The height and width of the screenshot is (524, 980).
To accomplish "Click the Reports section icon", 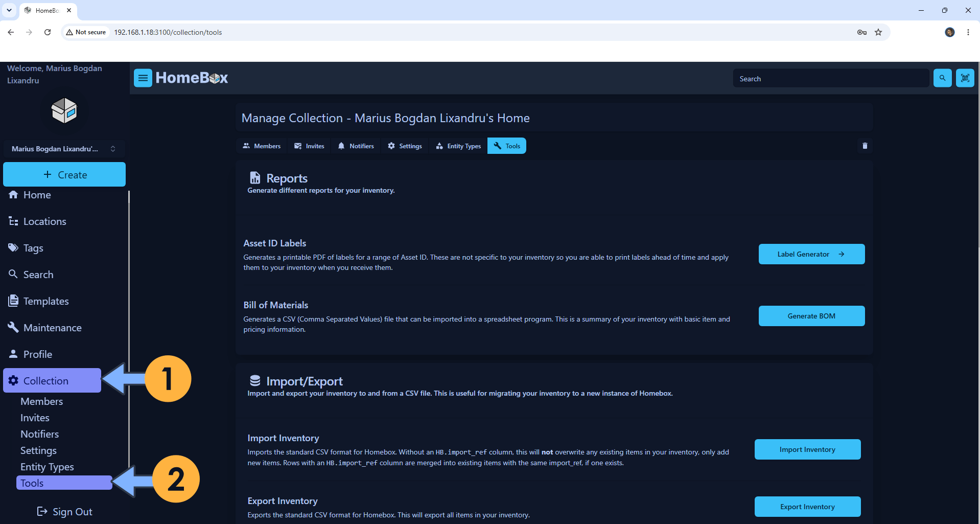I will [255, 178].
